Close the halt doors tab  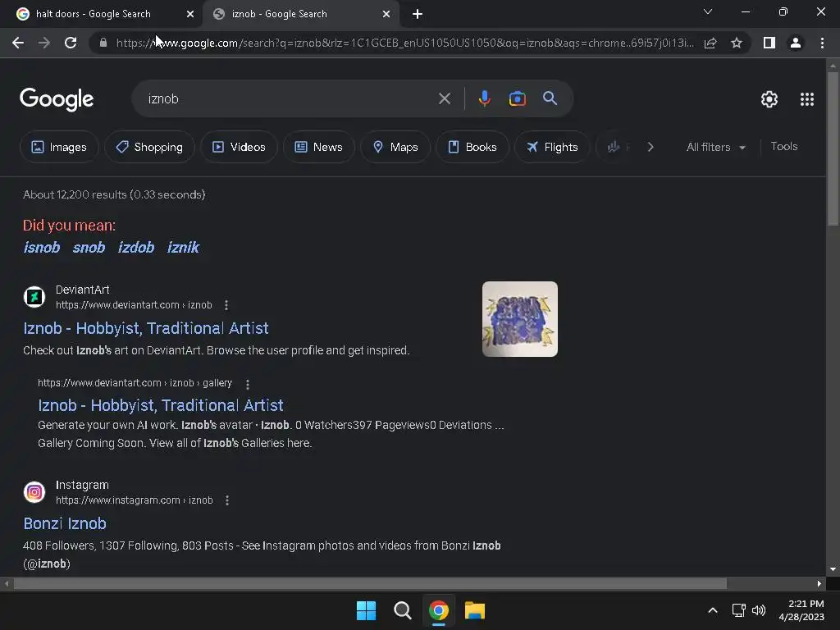point(190,15)
